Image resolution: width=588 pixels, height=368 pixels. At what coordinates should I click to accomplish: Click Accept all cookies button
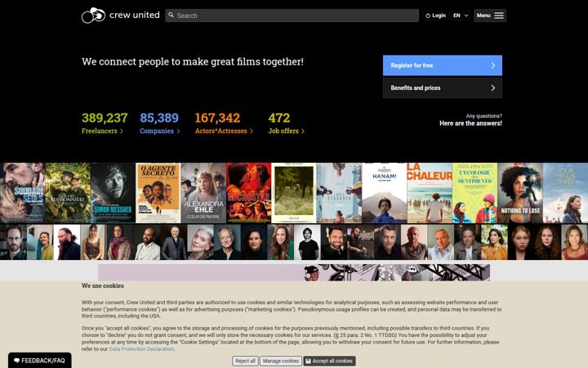(329, 361)
